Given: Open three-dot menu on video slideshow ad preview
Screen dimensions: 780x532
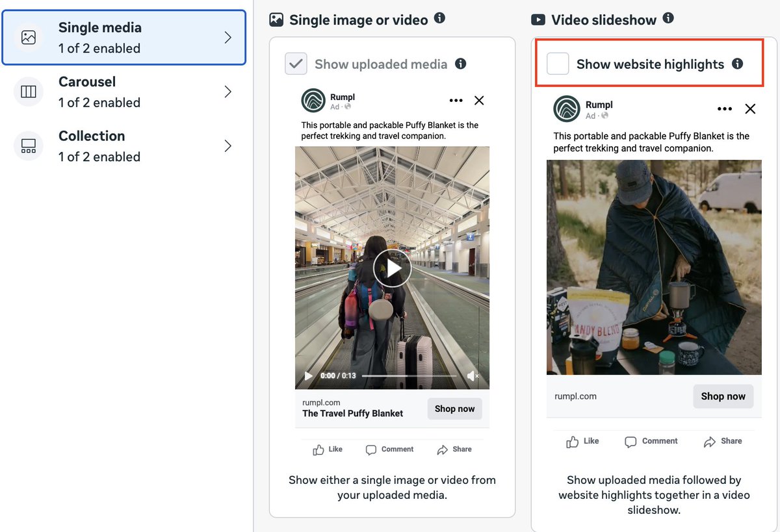Looking at the screenshot, I should (725, 108).
